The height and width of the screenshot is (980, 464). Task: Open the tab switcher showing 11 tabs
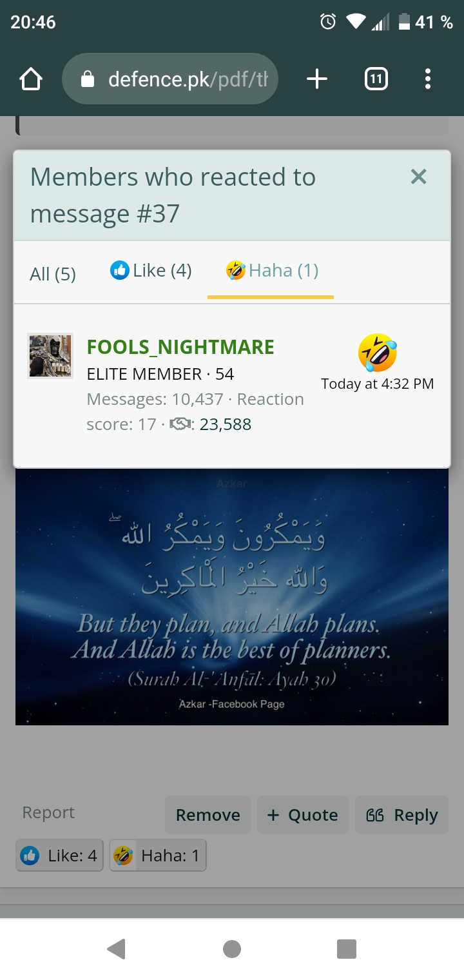click(x=376, y=79)
